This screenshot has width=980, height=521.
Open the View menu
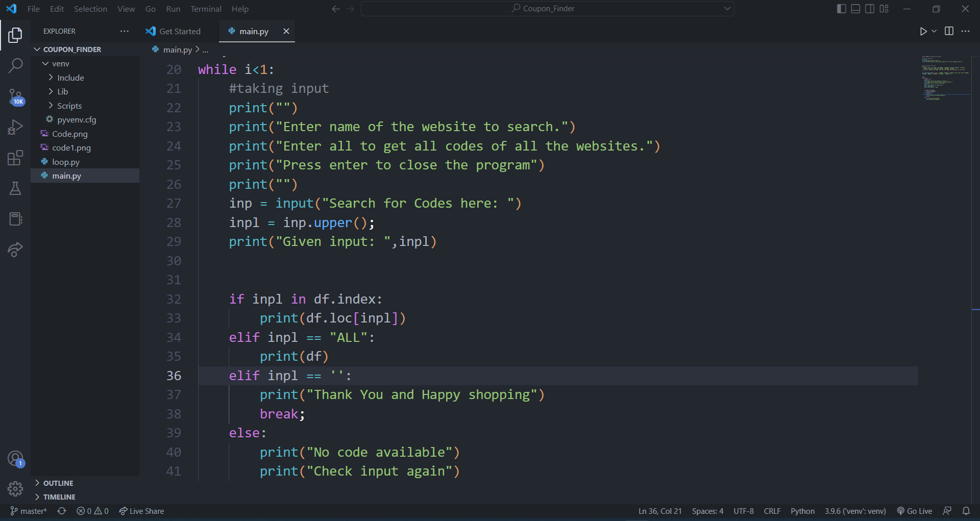coord(126,9)
